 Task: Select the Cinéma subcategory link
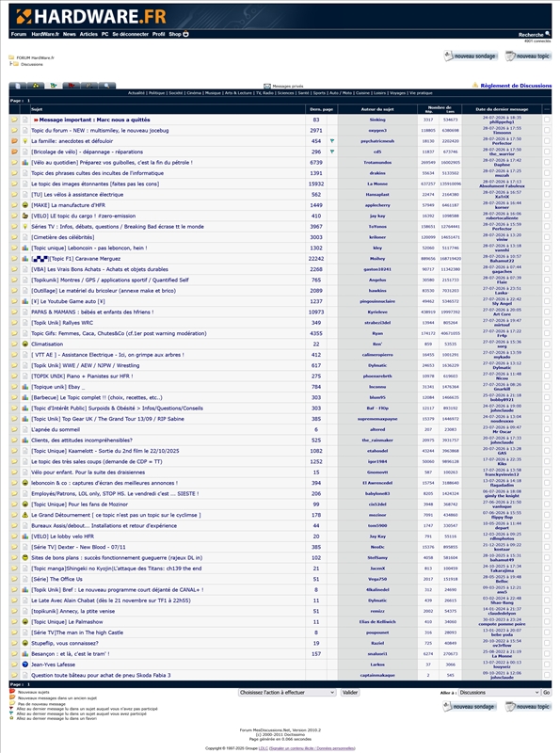(194, 92)
